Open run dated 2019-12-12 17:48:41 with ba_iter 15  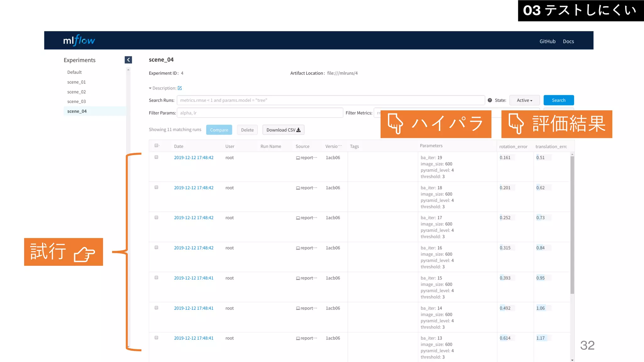[194, 278]
